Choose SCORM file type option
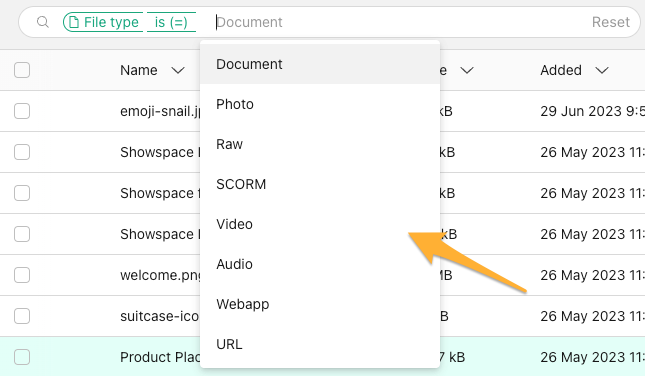 pos(320,184)
